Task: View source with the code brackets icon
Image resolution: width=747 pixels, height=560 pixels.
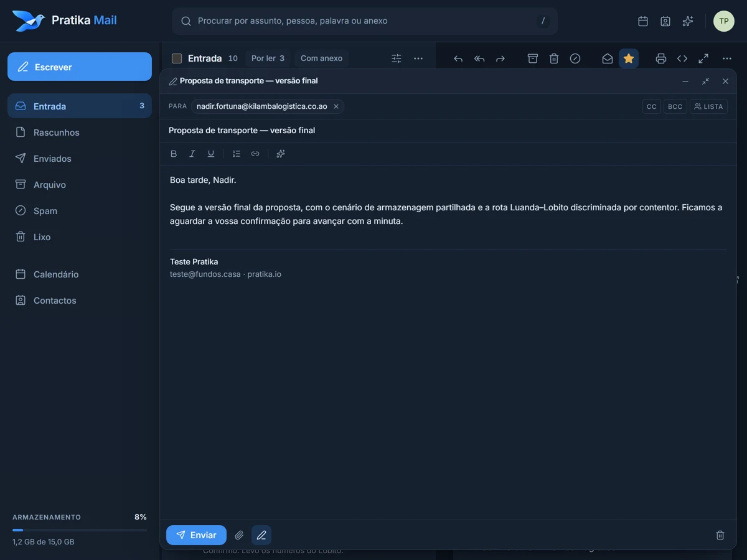Action: (682, 58)
